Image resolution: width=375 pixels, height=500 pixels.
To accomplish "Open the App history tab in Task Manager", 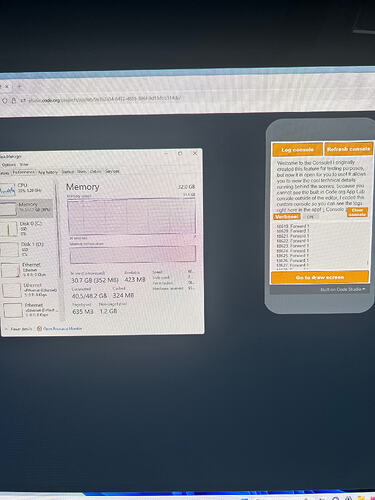I will click(x=48, y=172).
